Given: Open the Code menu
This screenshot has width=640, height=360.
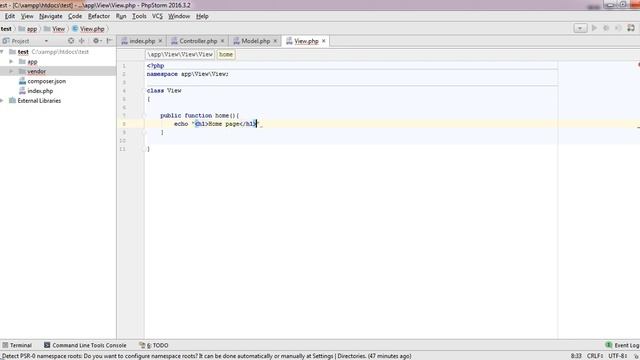Looking at the screenshot, I should [x=75, y=16].
